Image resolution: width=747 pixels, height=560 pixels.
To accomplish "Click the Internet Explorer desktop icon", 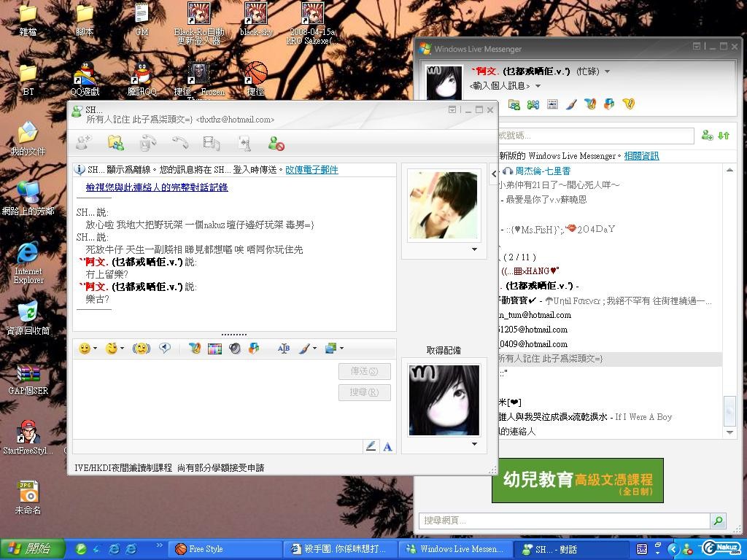I will pyautogui.click(x=28, y=262).
